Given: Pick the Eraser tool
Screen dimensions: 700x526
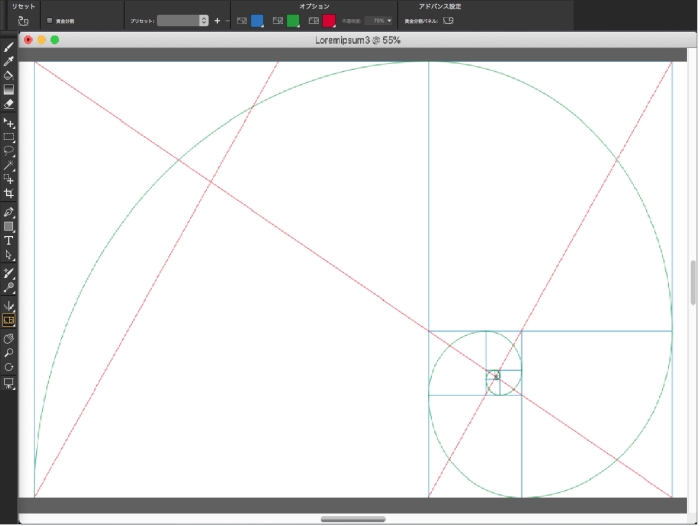Looking at the screenshot, I should pyautogui.click(x=9, y=103).
